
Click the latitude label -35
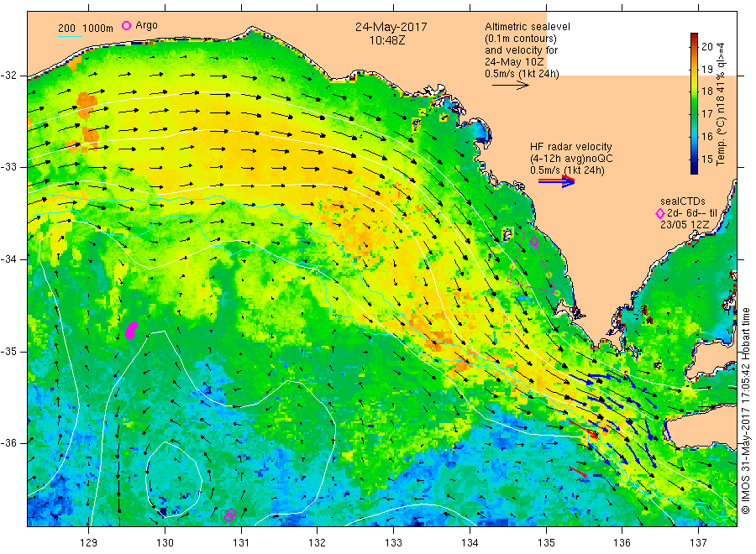pyautogui.click(x=9, y=351)
